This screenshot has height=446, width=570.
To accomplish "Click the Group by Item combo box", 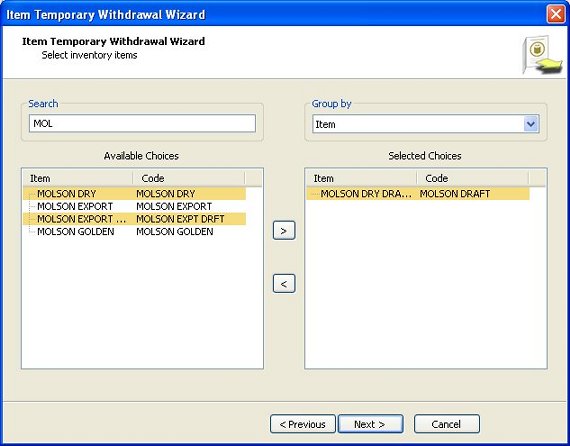I will point(425,124).
